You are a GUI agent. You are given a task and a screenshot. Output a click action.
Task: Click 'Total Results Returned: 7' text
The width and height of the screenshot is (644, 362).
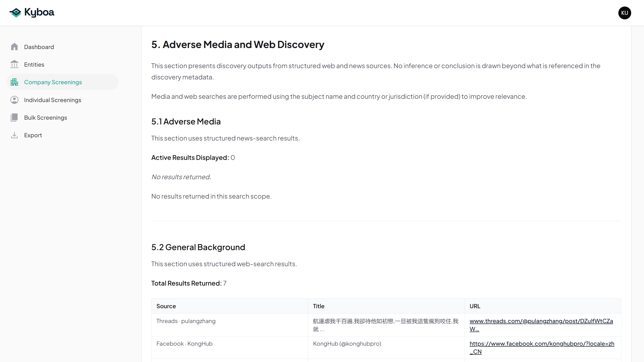[x=189, y=283]
